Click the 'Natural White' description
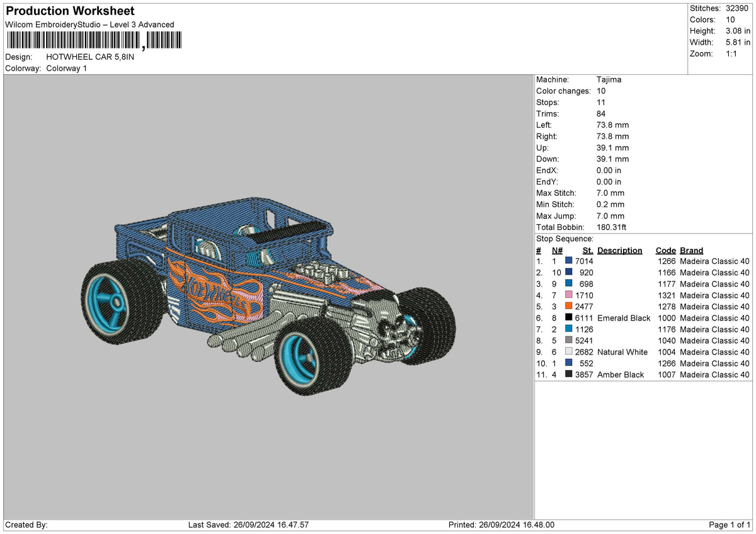The height and width of the screenshot is (534, 756). pyautogui.click(x=622, y=352)
